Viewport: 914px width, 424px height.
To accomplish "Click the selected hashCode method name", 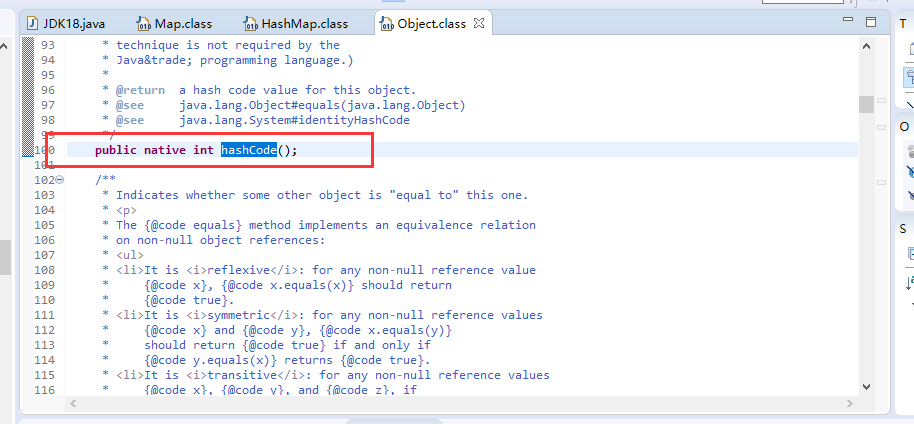I will point(248,150).
